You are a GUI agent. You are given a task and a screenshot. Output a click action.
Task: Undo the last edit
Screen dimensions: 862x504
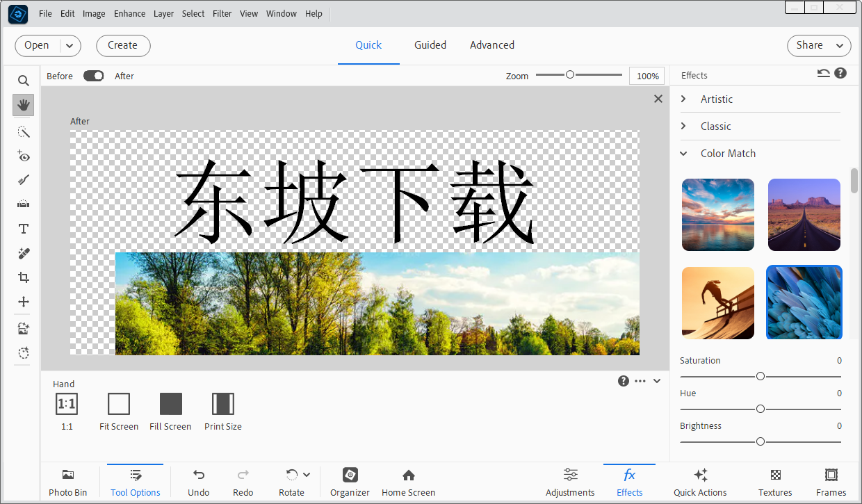click(198, 481)
